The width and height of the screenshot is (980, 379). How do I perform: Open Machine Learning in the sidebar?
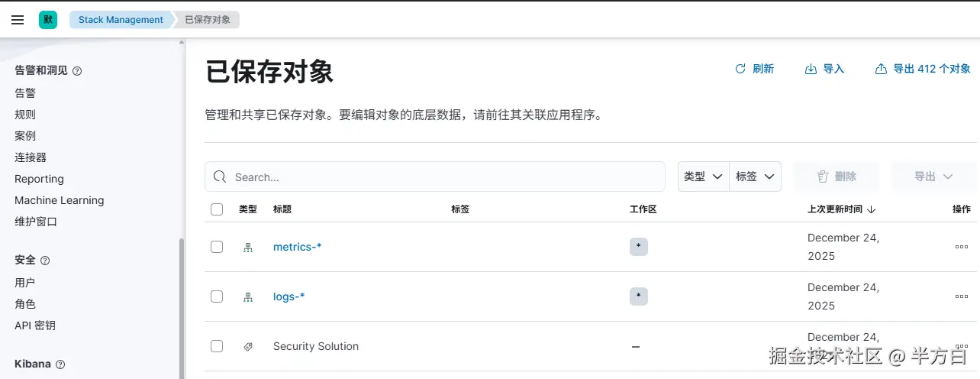(x=59, y=200)
